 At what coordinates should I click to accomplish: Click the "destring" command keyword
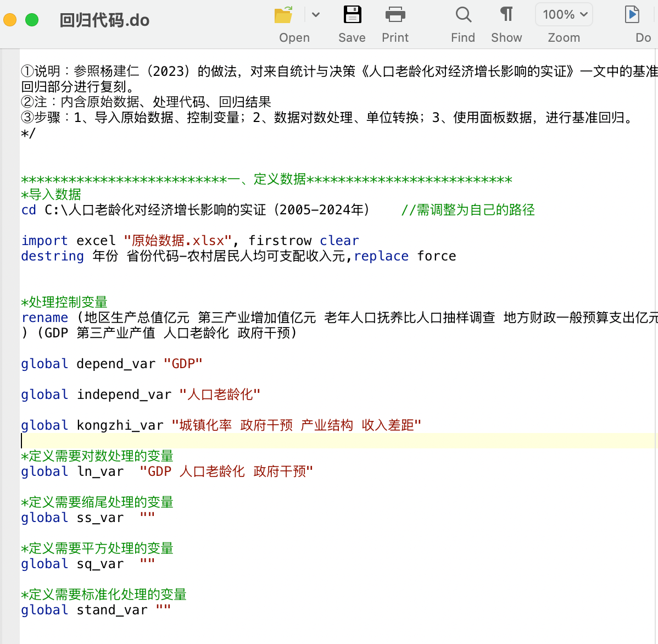(x=52, y=256)
